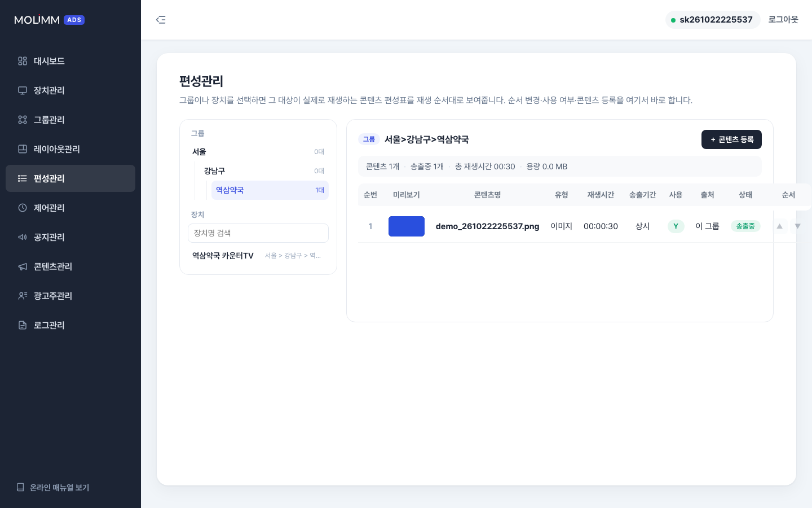Click the MOUMM ADS logo
The width and height of the screenshot is (812, 508).
coord(49,20)
